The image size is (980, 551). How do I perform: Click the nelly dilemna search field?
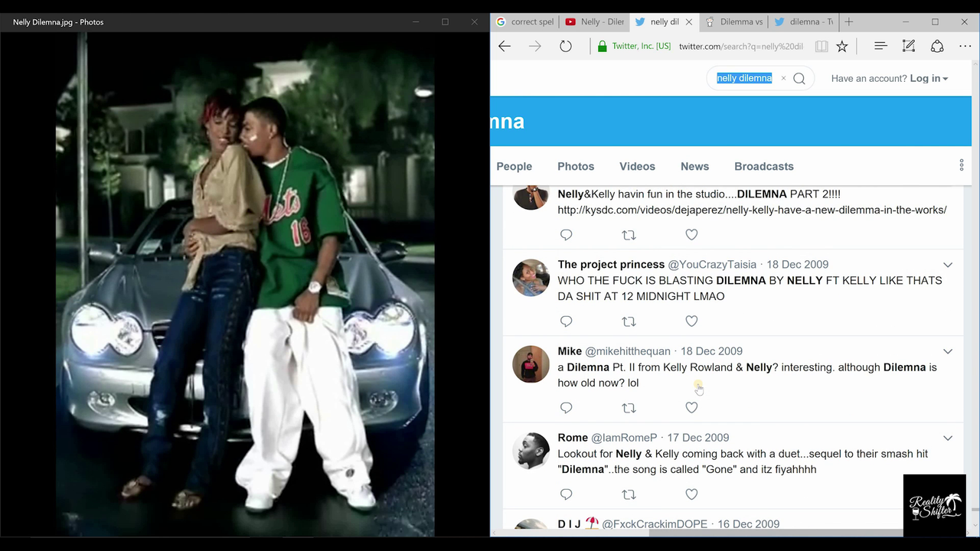(744, 79)
